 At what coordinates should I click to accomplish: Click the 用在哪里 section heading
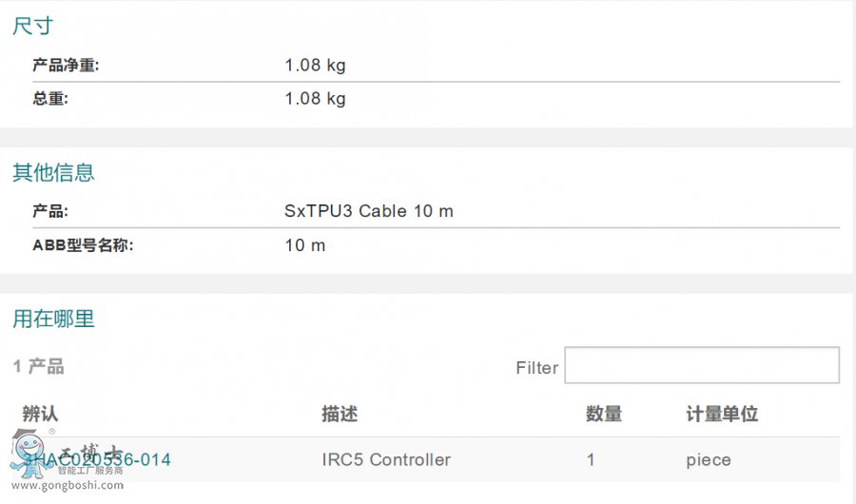[53, 320]
